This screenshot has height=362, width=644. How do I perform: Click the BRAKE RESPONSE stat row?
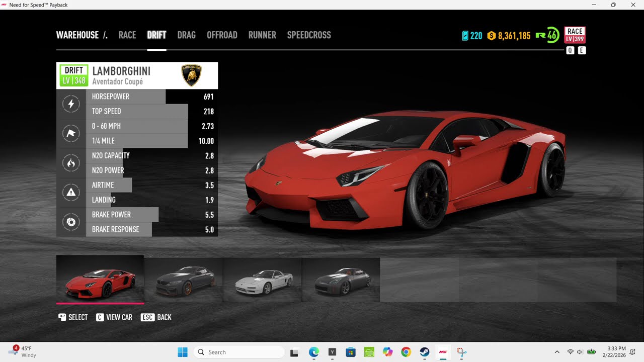point(152,229)
